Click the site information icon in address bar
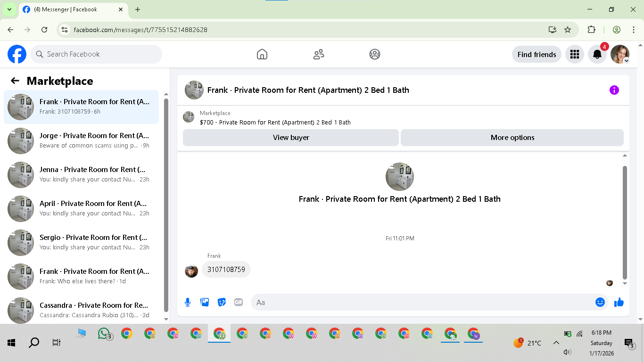The width and height of the screenshot is (644, 362). [65, 30]
